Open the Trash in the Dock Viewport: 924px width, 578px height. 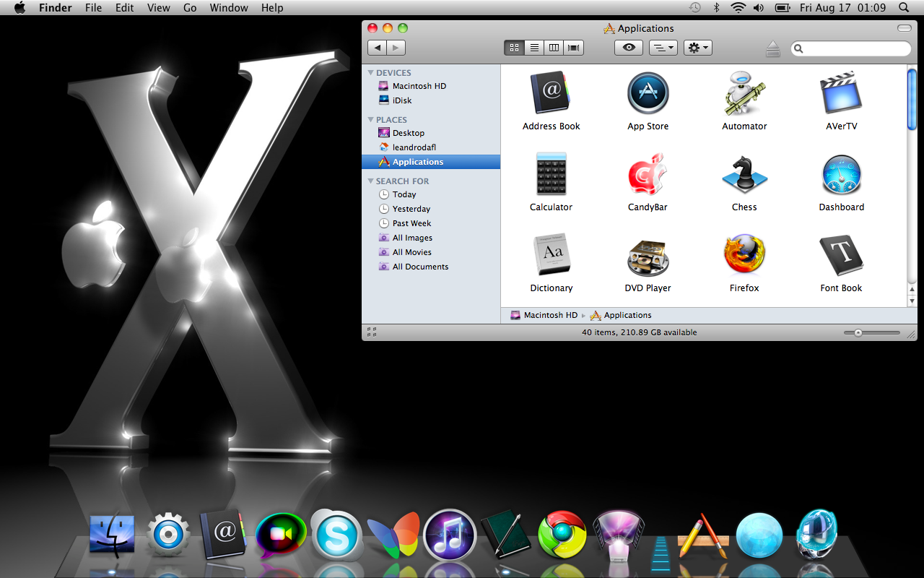click(817, 535)
